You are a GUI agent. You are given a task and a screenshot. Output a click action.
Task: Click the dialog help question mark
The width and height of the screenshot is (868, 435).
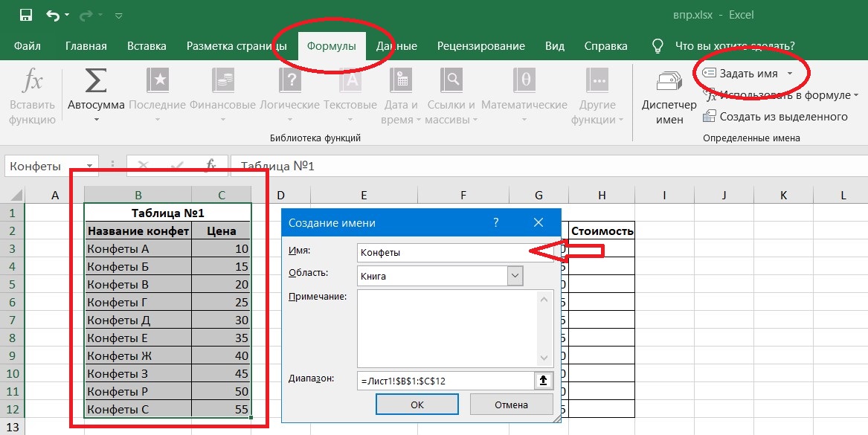[495, 223]
